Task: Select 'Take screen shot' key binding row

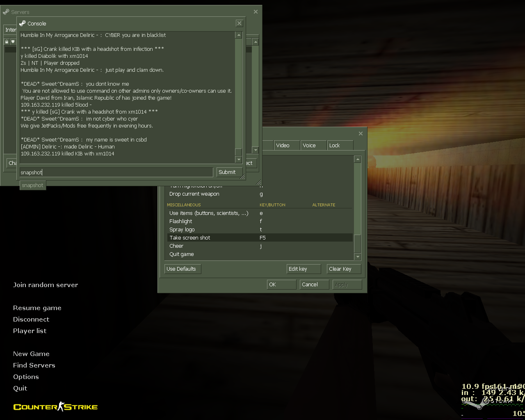Action: pyautogui.click(x=259, y=238)
